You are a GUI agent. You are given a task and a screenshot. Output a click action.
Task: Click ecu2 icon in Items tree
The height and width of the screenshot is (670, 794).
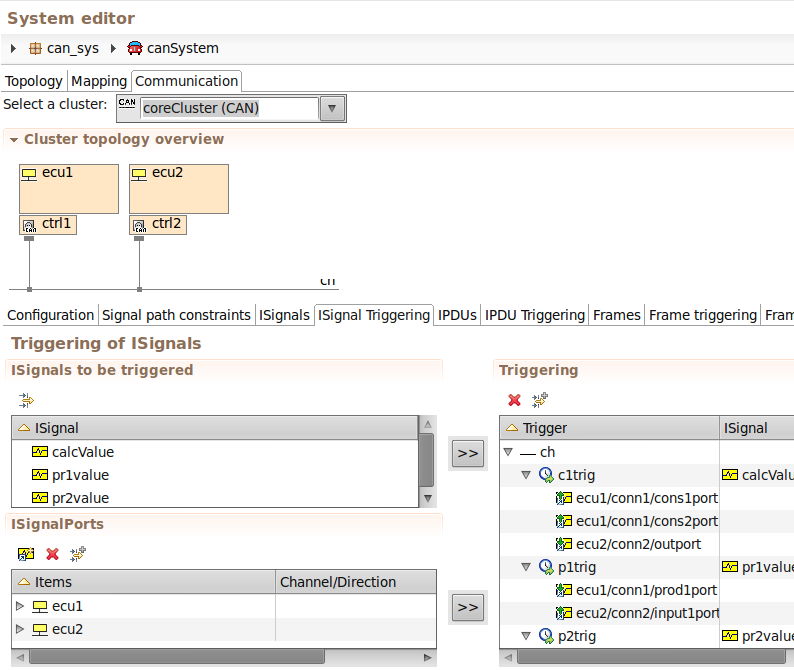(39, 629)
